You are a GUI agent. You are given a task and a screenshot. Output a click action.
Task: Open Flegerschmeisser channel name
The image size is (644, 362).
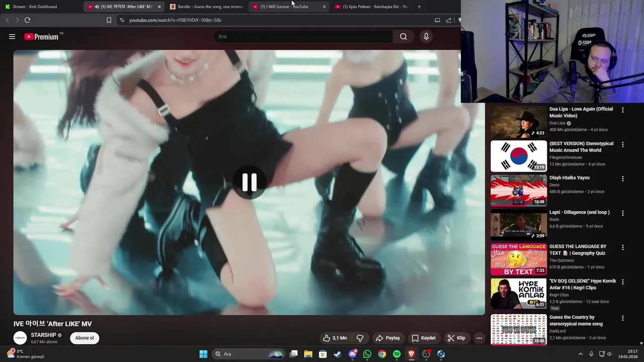point(566,157)
